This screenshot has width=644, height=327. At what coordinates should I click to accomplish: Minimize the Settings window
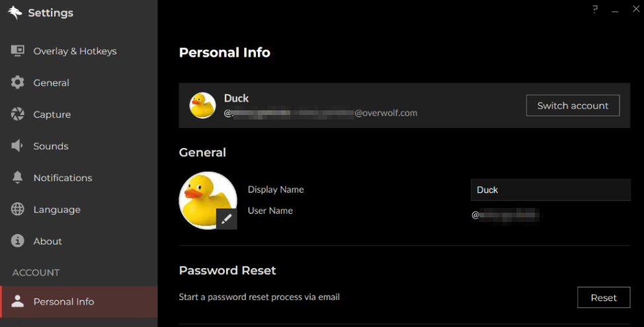coord(615,11)
